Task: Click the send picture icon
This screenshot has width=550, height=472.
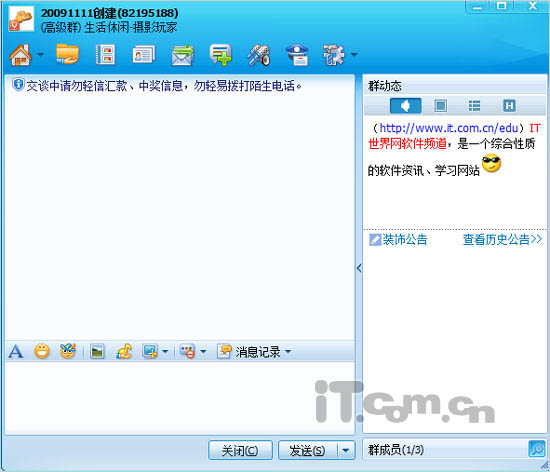Action: pyautogui.click(x=97, y=352)
